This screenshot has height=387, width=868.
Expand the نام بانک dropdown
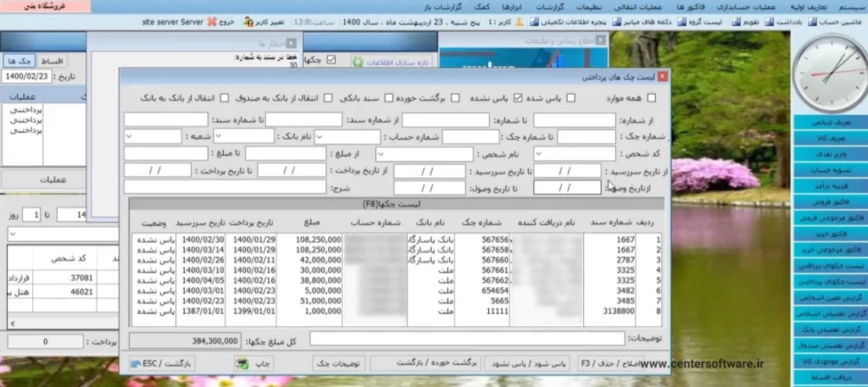pos(220,136)
